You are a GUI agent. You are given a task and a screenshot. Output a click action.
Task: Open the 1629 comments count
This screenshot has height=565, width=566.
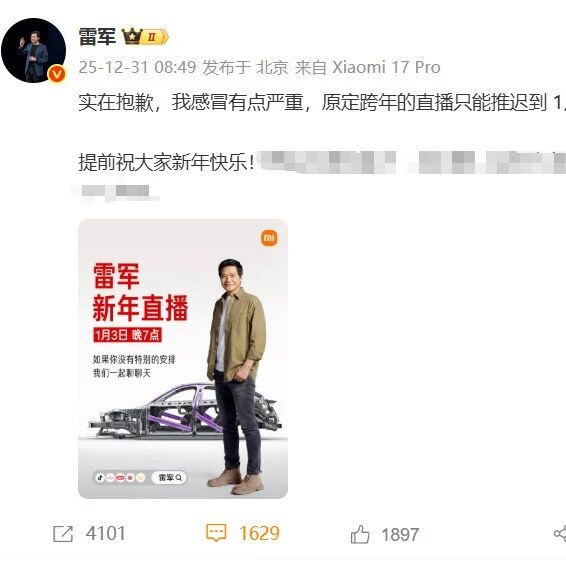[x=260, y=534]
